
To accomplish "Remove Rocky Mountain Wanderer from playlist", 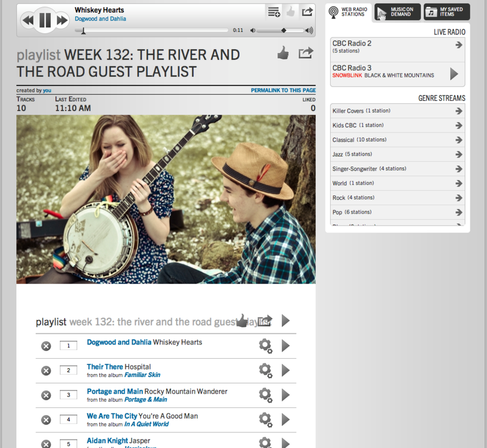I will point(46,395).
